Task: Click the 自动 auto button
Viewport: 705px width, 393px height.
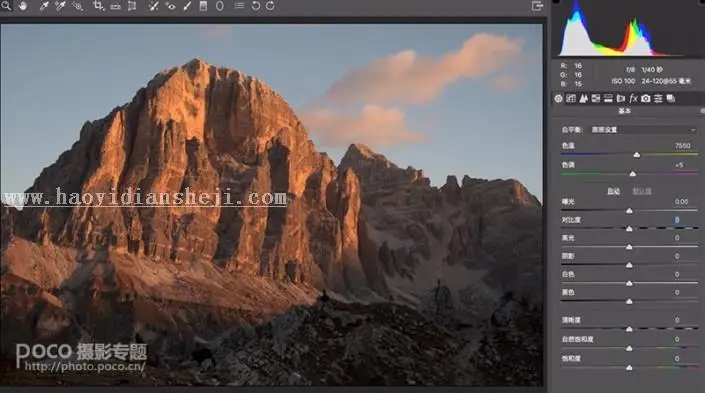Action: click(x=613, y=191)
